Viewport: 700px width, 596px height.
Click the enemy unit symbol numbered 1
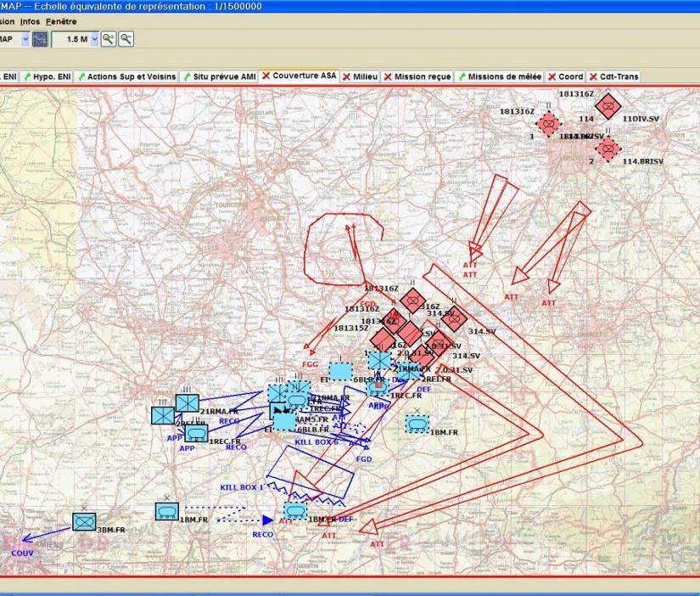point(549,124)
